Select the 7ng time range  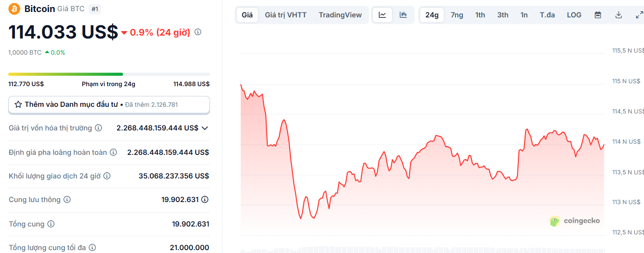point(457,15)
